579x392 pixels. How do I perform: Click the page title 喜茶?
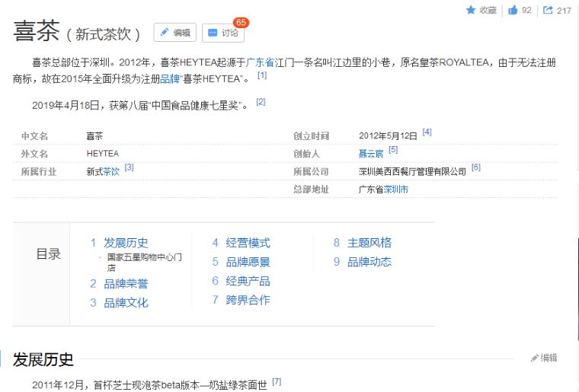(x=37, y=31)
